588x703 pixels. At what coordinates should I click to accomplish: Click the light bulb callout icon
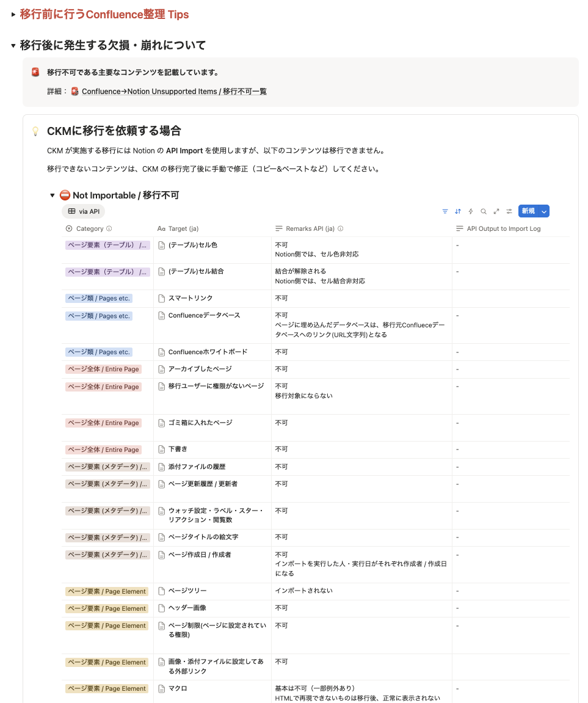tap(35, 131)
